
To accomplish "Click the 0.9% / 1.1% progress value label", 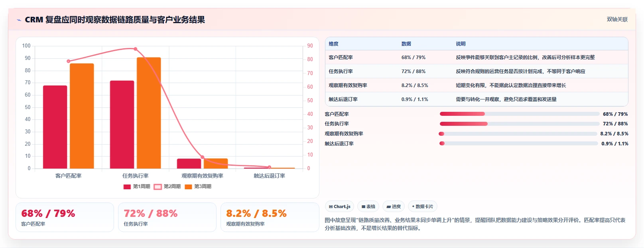I will tap(614, 144).
